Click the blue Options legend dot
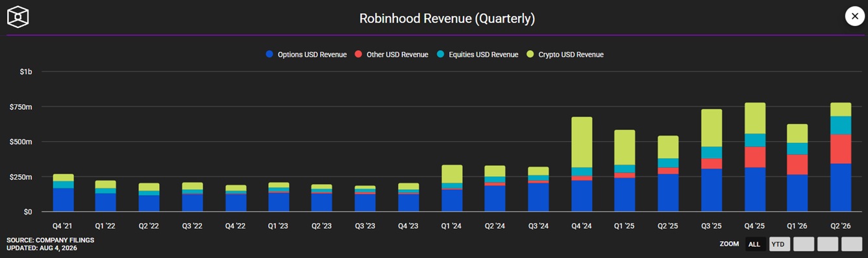868x258 pixels. (x=269, y=55)
